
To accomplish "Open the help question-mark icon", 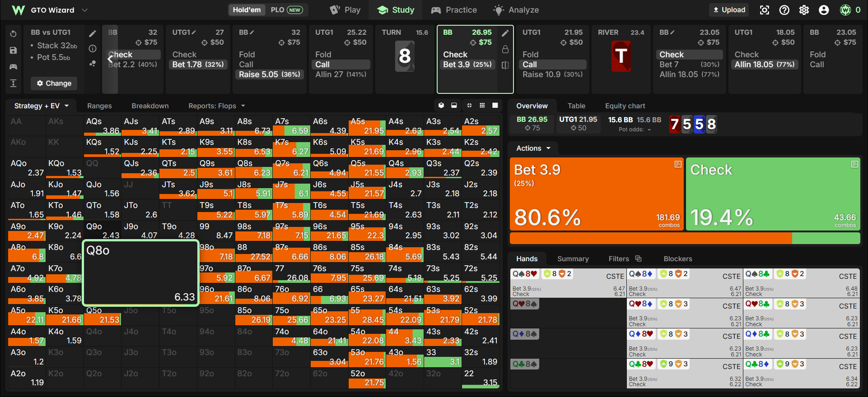I will coord(784,10).
